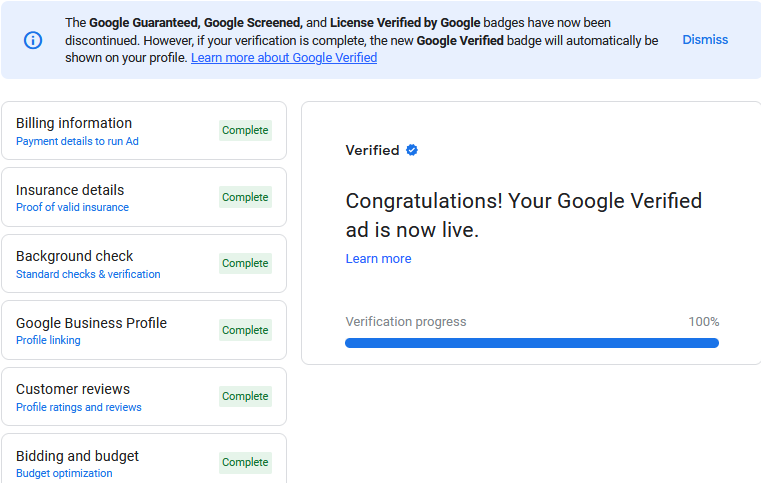Click the Verified heading text
761x483 pixels.
click(372, 150)
